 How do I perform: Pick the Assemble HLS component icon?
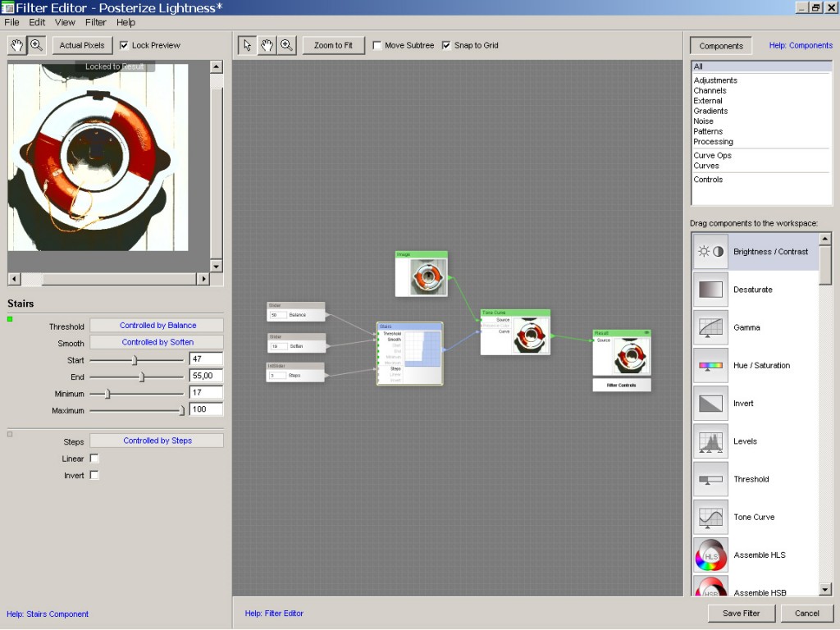click(x=711, y=555)
